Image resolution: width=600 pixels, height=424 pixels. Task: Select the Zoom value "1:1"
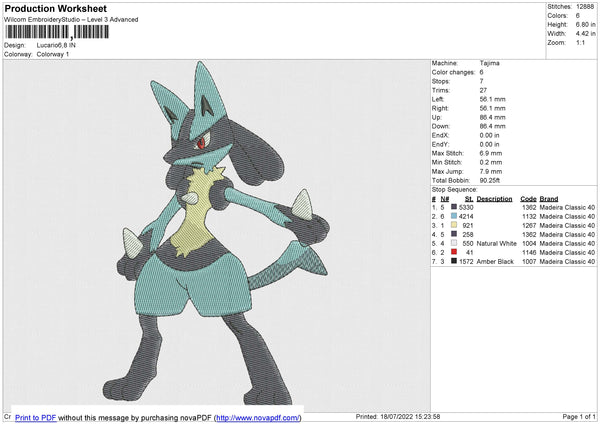pos(580,42)
